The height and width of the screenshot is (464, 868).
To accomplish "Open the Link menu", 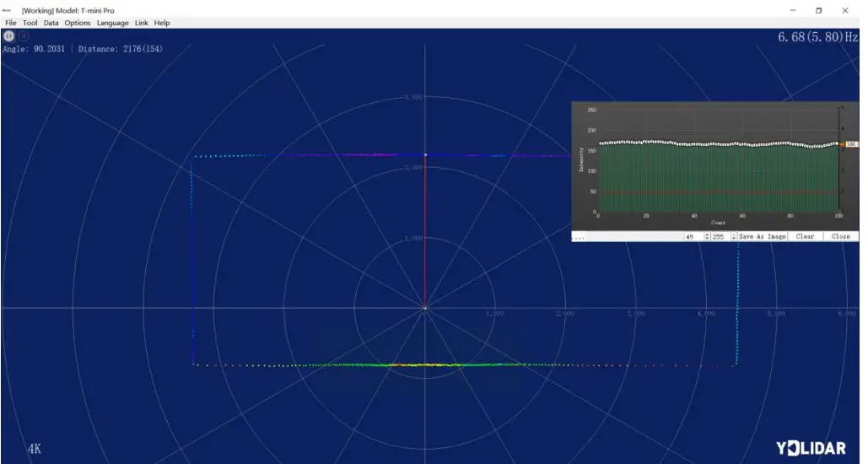I will 141,23.
